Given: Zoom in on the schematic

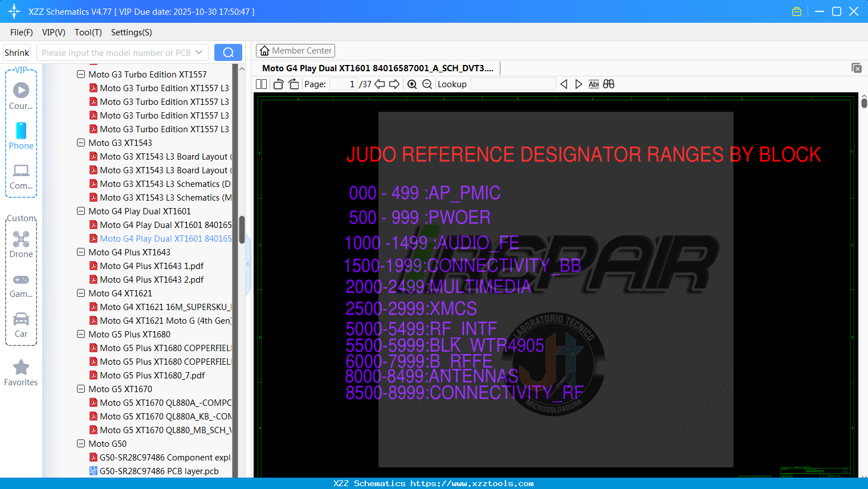Looking at the screenshot, I should click(x=412, y=84).
